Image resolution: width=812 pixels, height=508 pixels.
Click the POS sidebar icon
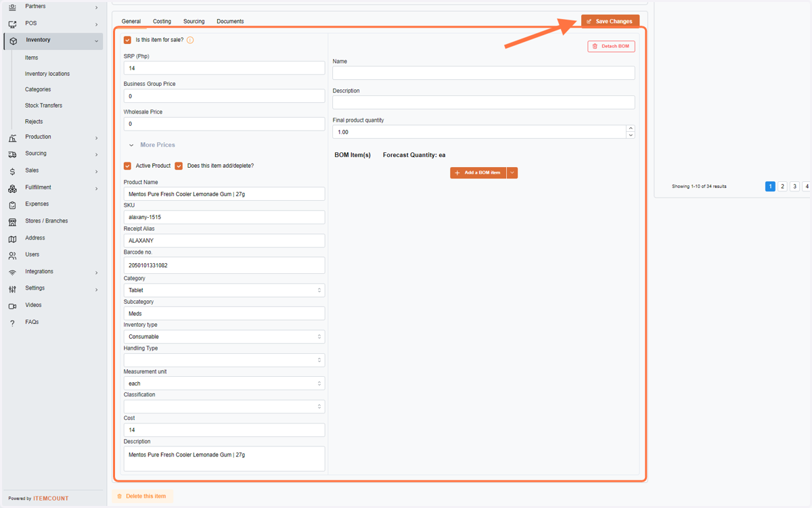pos(12,24)
